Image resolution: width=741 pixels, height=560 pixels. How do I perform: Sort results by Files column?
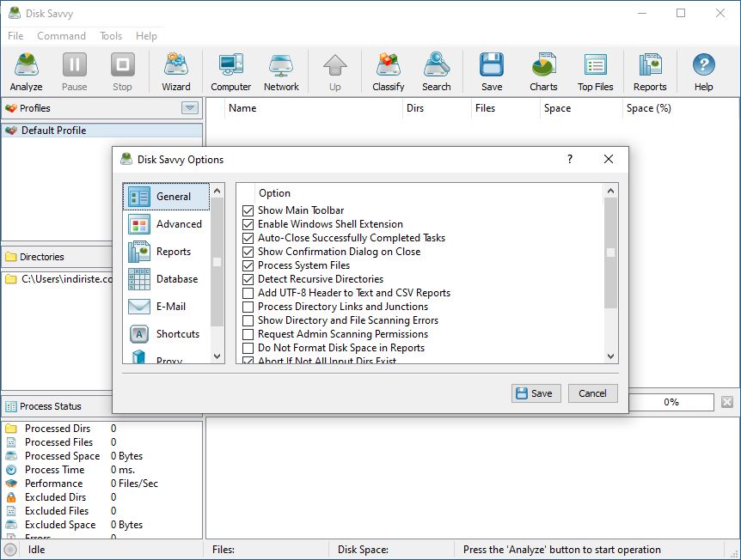(505, 108)
